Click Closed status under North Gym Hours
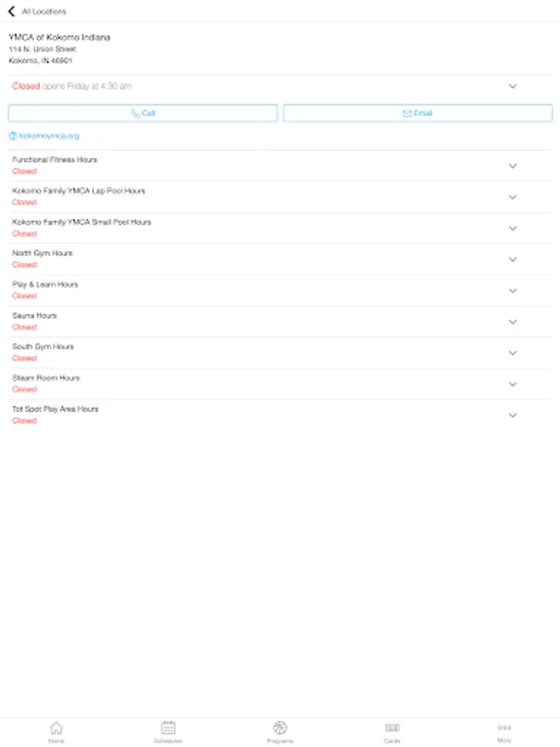560x747 pixels. click(24, 265)
